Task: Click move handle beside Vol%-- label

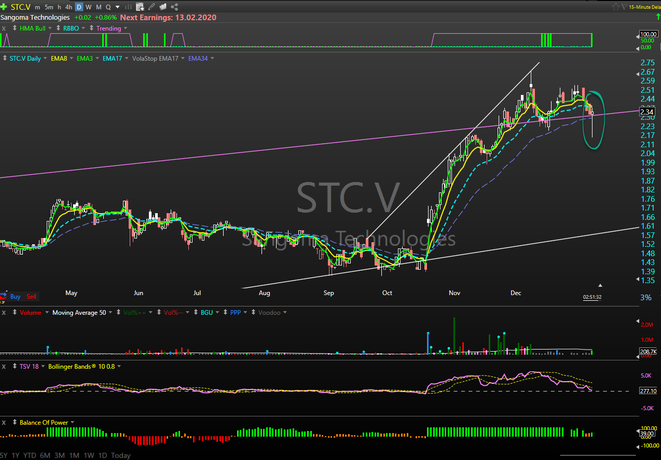Action: point(159,312)
